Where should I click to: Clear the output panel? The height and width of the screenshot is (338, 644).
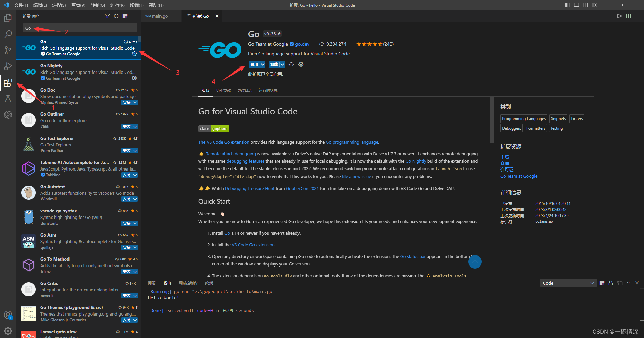[x=602, y=283]
